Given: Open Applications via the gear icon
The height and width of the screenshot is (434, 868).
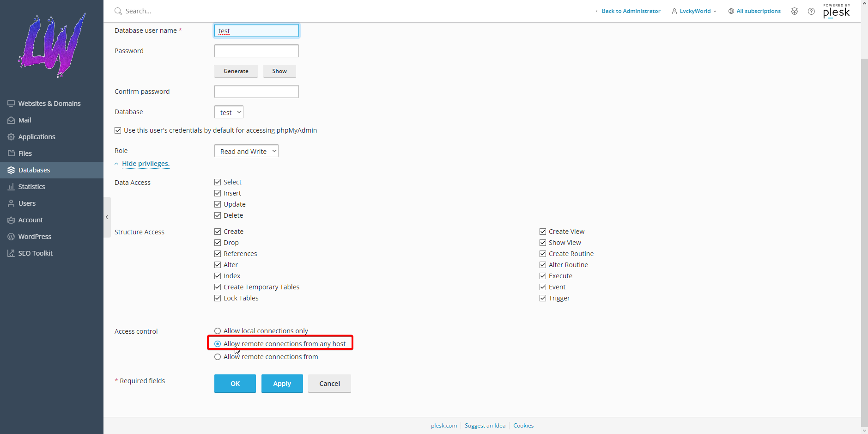Looking at the screenshot, I should 11,137.
